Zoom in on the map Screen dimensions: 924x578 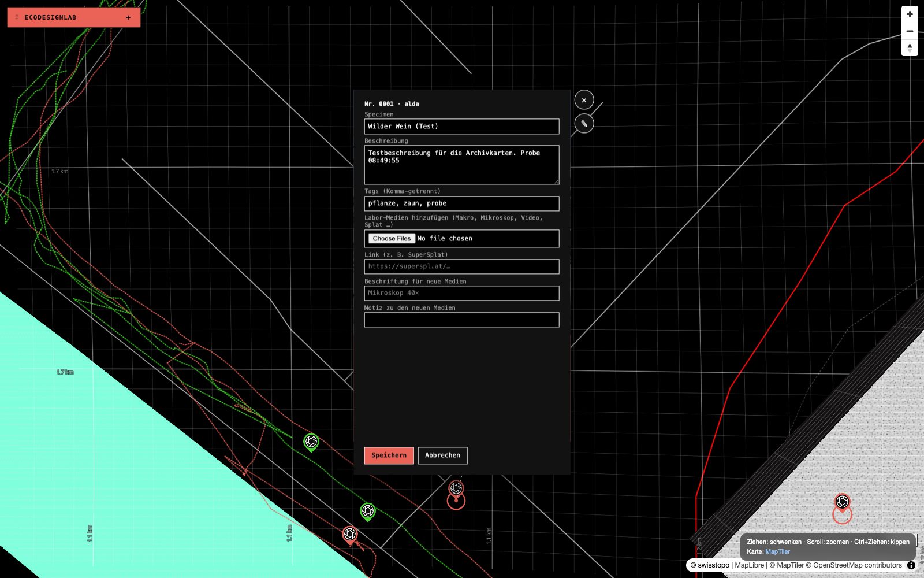pyautogui.click(x=910, y=14)
